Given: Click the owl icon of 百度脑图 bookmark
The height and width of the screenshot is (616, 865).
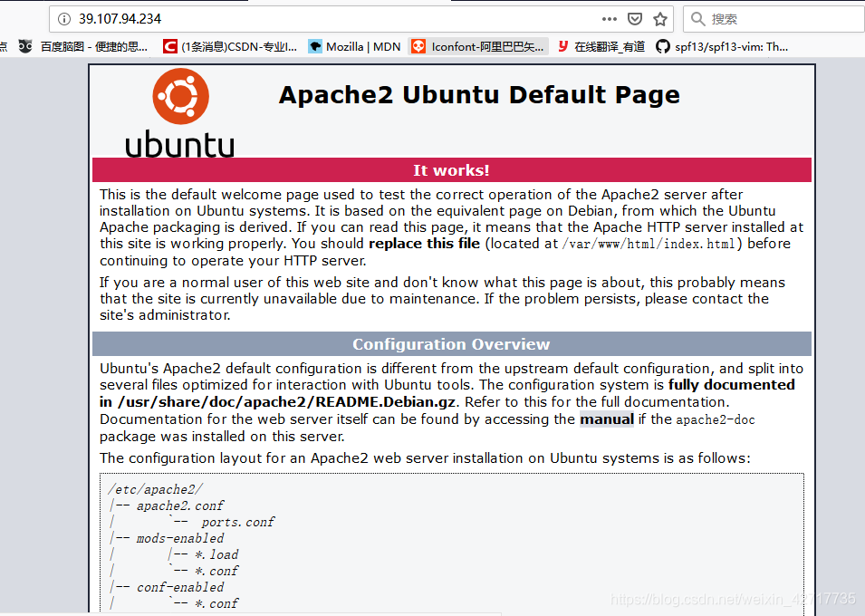Looking at the screenshot, I should [x=25, y=46].
